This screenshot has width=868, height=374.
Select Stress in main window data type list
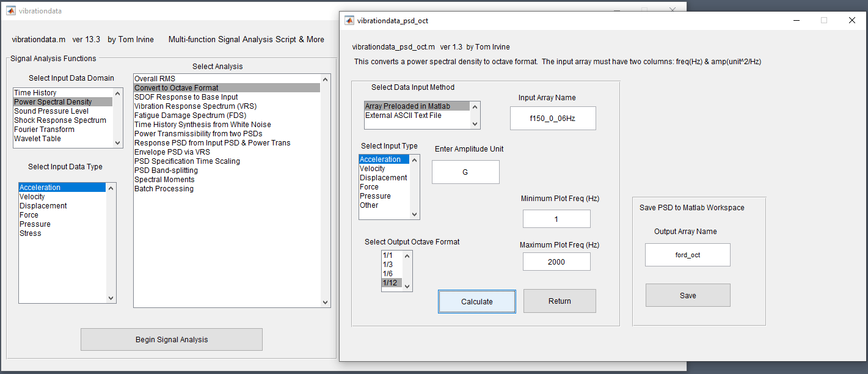62,233
